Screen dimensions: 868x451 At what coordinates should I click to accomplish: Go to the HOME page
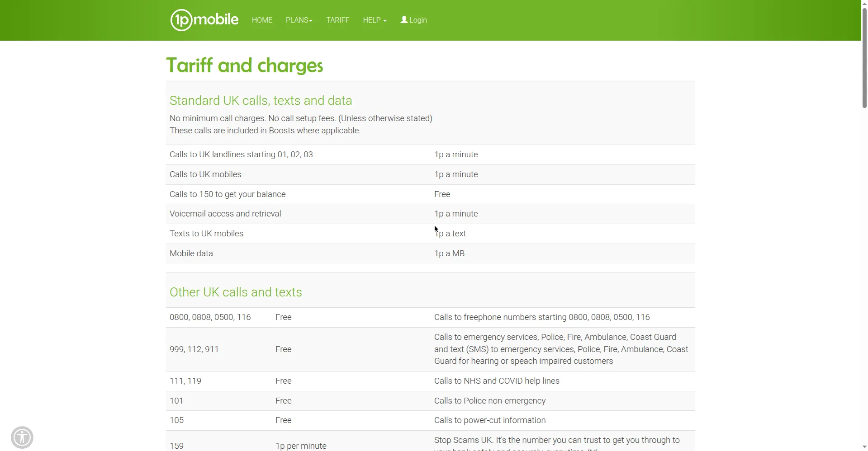coord(262,20)
